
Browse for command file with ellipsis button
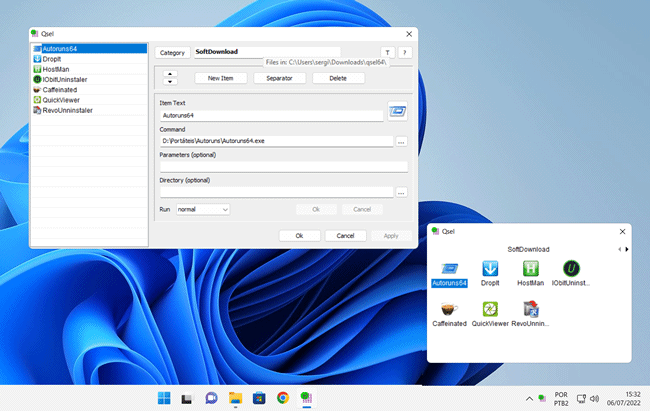[401, 142]
